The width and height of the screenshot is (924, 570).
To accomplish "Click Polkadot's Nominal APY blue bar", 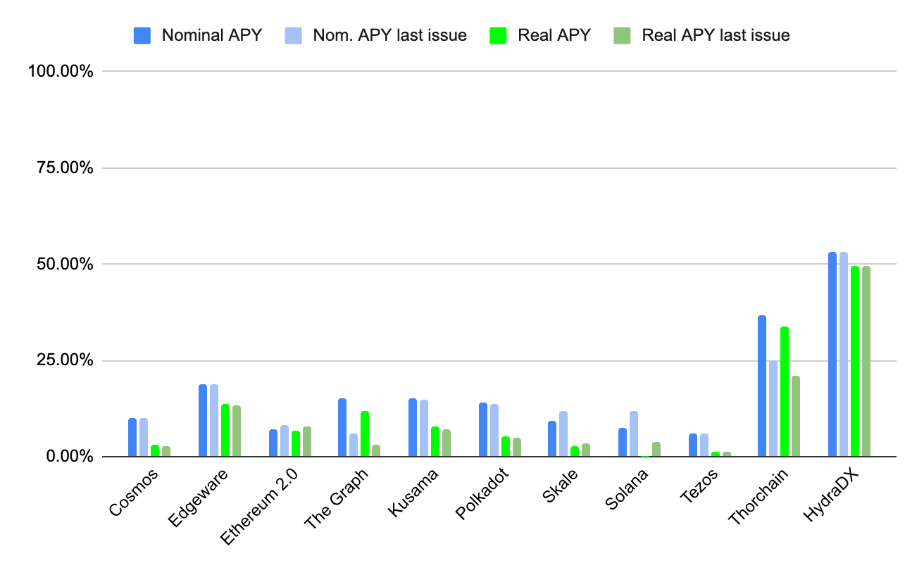I will click(483, 430).
